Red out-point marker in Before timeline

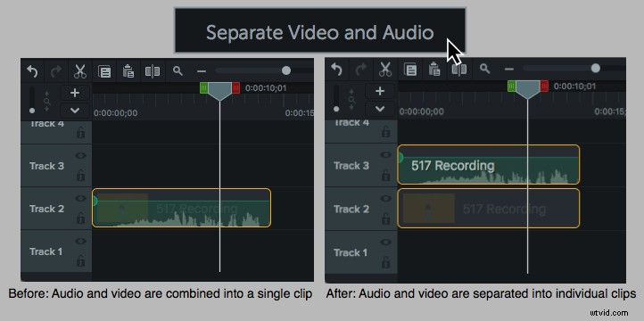[x=235, y=88]
